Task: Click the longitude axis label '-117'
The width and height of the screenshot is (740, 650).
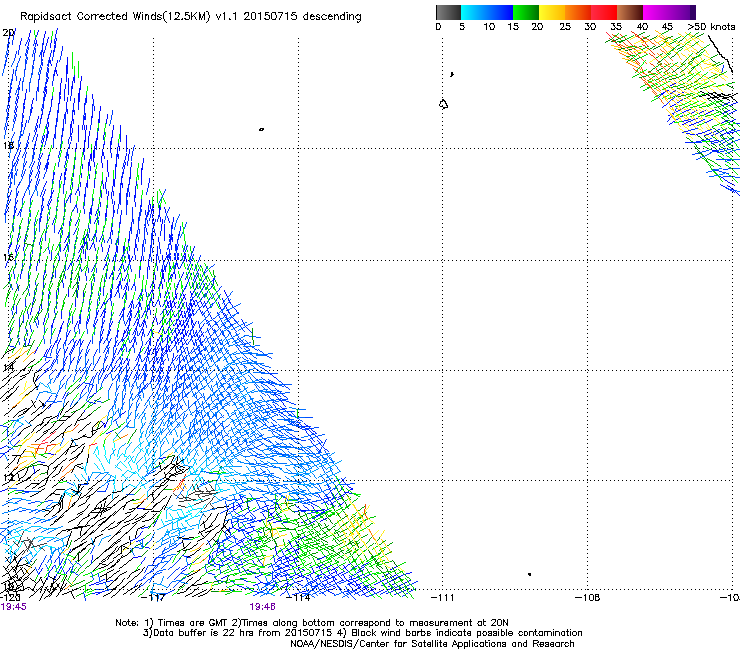Action: click(x=153, y=598)
